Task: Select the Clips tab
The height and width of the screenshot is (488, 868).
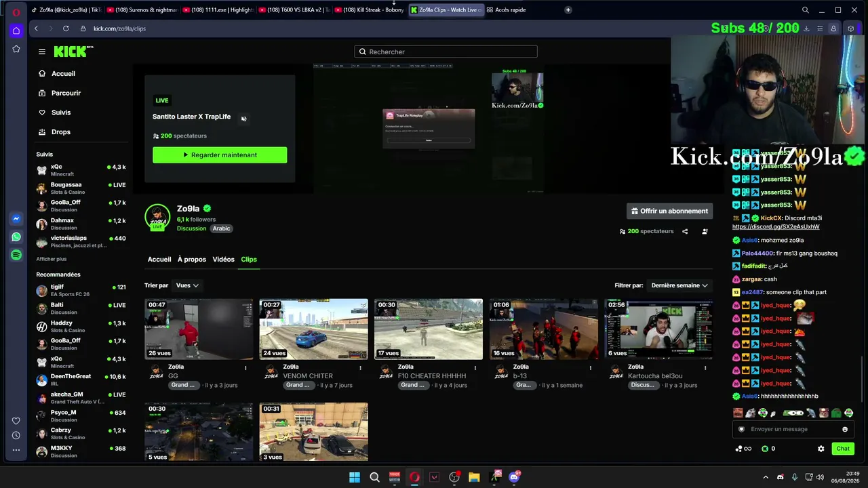Action: [x=249, y=260]
